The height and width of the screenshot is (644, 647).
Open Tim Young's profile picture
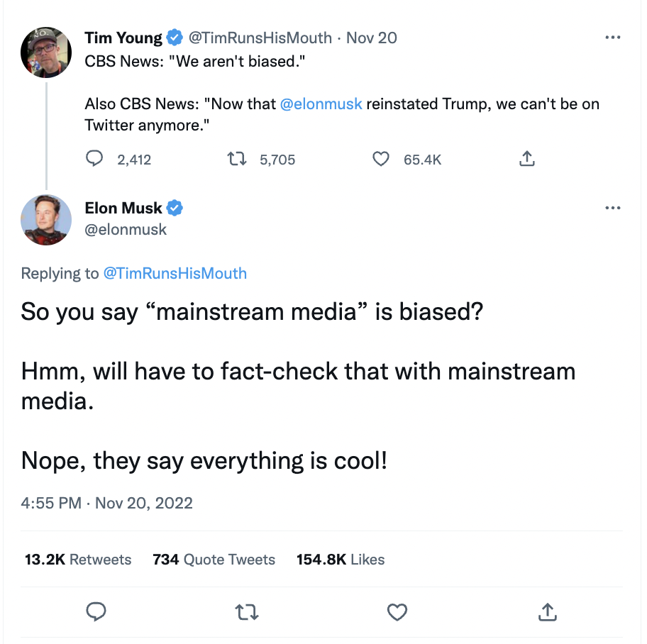(x=46, y=52)
